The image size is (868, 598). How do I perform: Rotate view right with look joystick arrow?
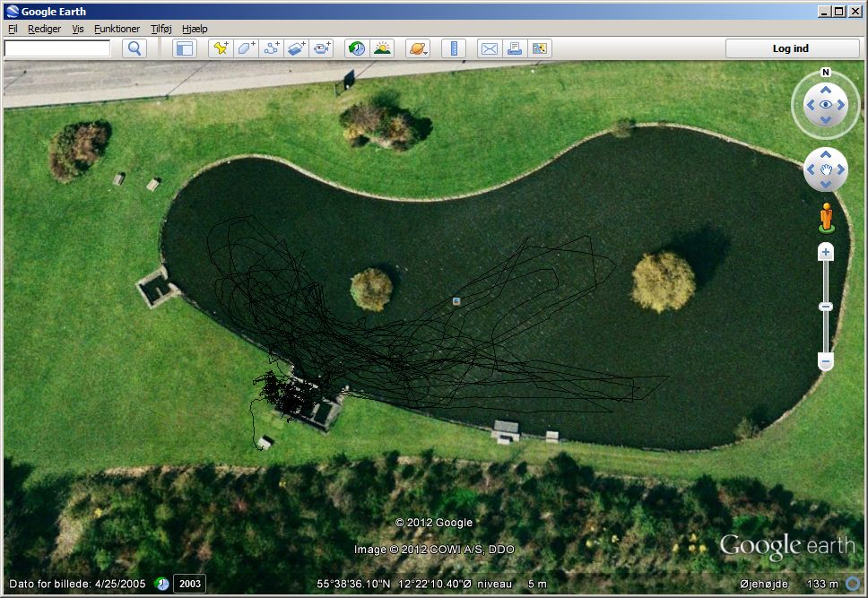[x=841, y=105]
